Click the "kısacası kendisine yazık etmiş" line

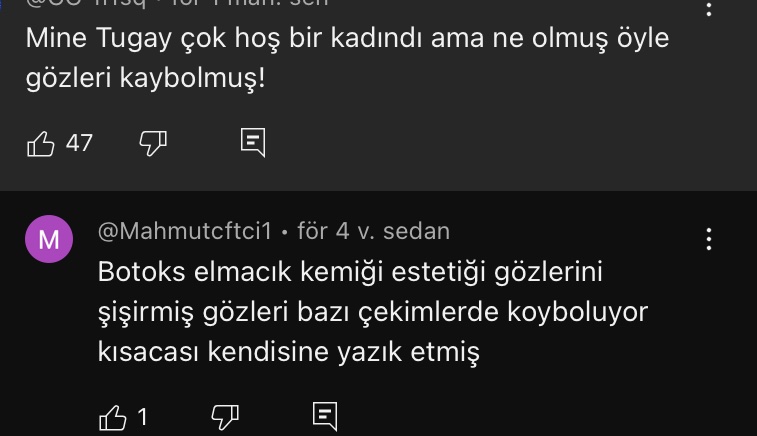point(288,352)
